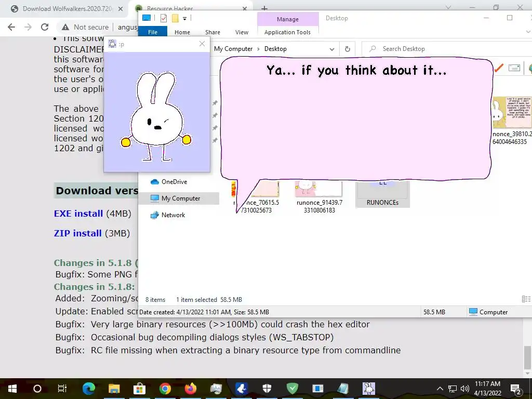This screenshot has height=399, width=532.
Task: Click the orange checkmark ribbon icon
Action: (498, 68)
